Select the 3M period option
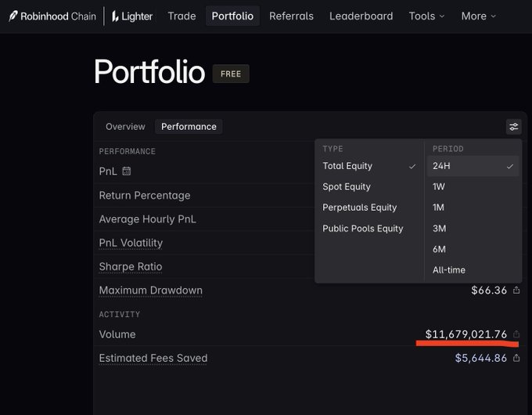The height and width of the screenshot is (415, 532). [x=473, y=229]
